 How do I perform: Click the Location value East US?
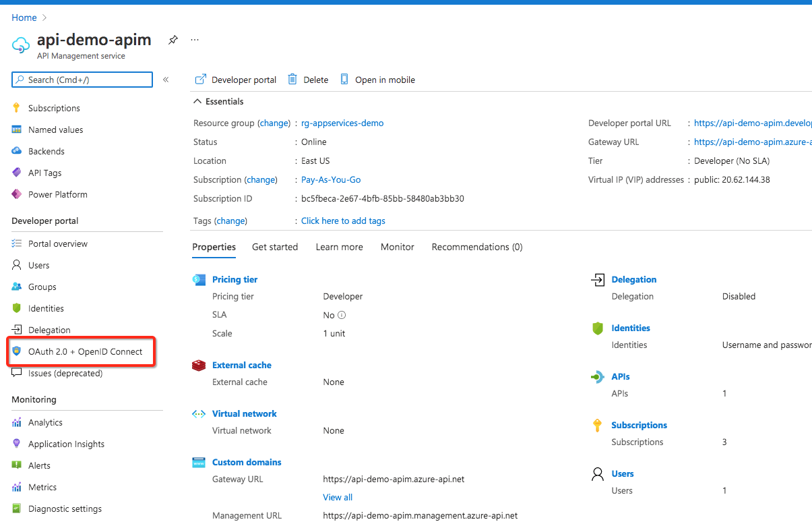tap(315, 161)
